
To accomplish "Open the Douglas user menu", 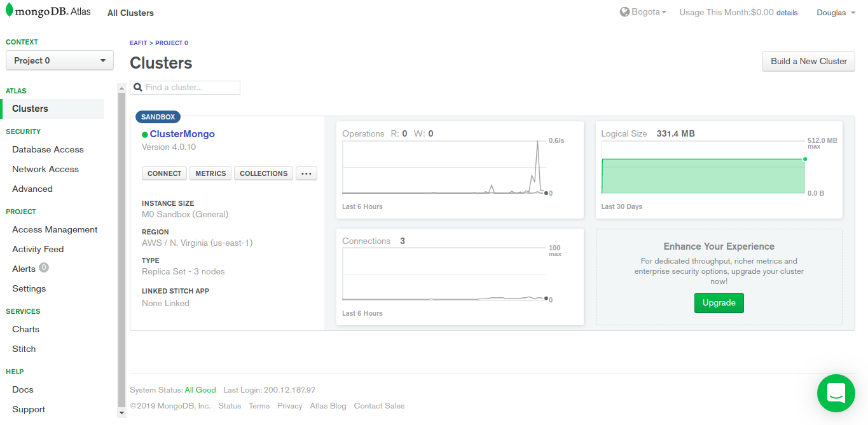I will coord(836,13).
